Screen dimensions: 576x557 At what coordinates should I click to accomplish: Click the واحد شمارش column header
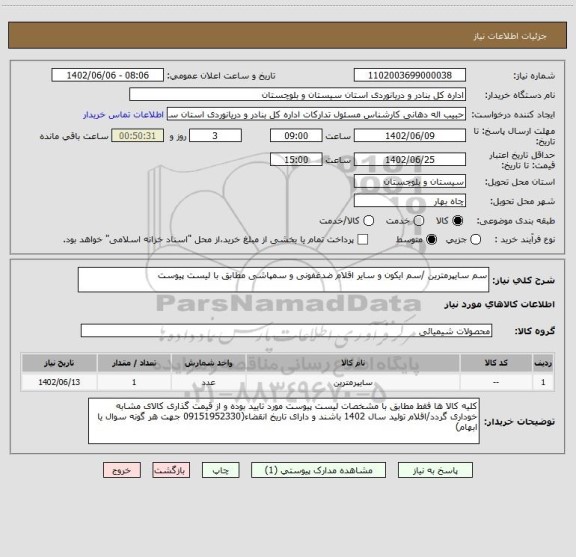tap(208, 363)
